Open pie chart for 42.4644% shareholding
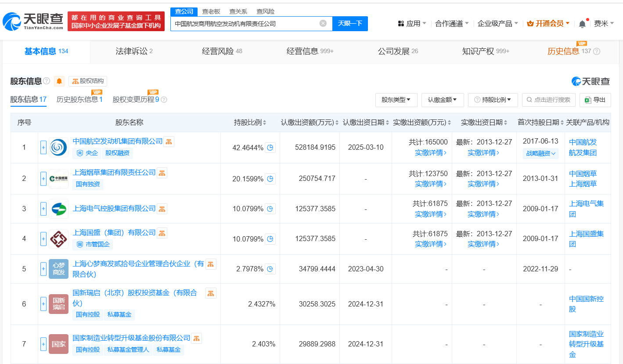Viewport: 623px width, 364px height. point(270,148)
